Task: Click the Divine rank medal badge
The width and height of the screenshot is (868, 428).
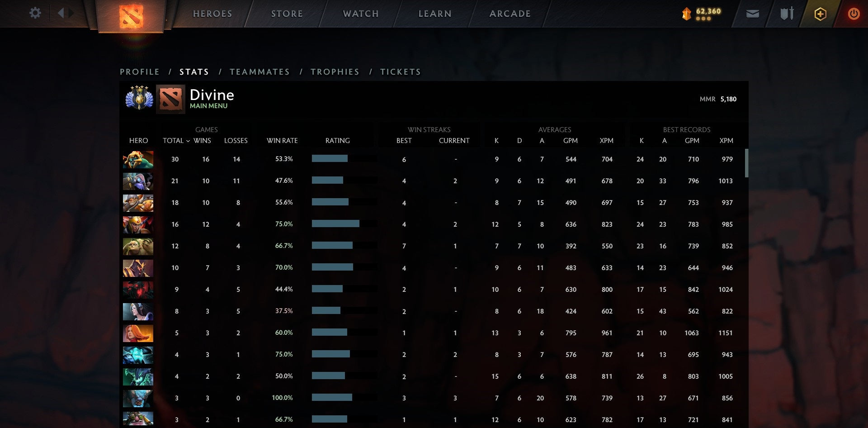Action: [x=139, y=98]
